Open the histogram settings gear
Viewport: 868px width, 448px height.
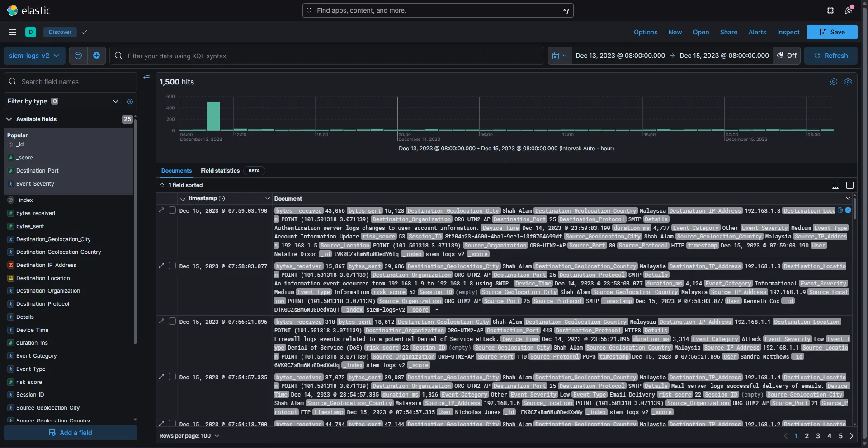[x=848, y=82]
